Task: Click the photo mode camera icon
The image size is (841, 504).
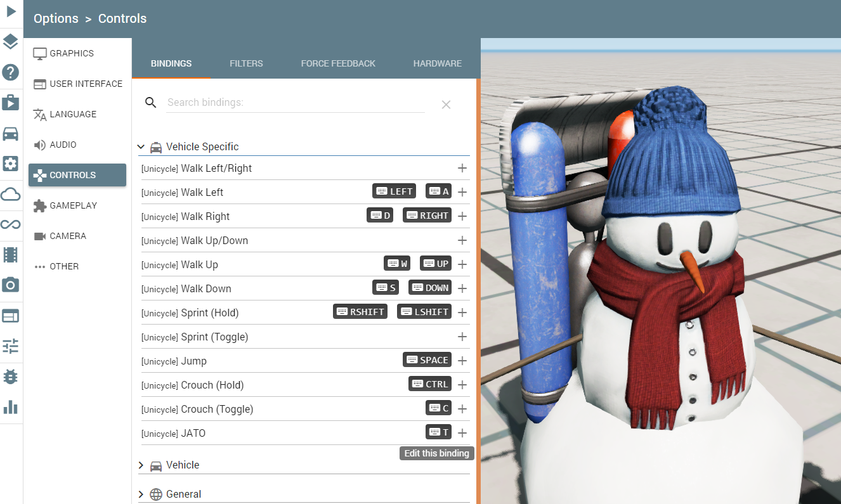Action: [11, 285]
